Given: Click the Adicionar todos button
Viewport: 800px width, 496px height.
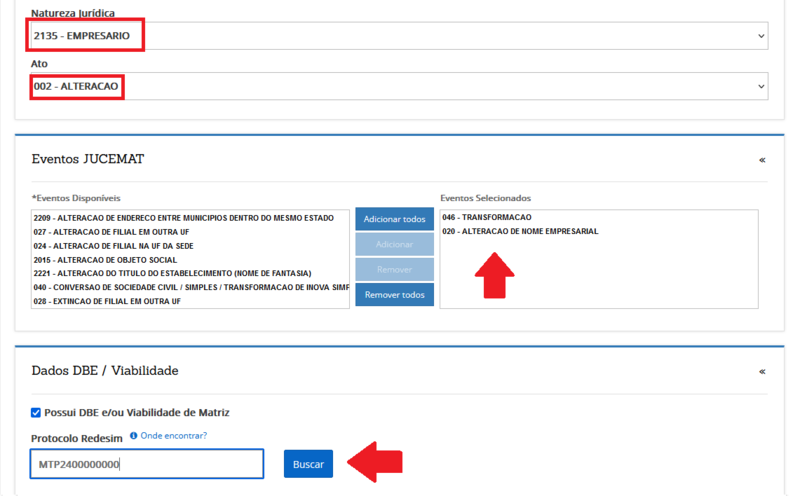Looking at the screenshot, I should [x=394, y=219].
